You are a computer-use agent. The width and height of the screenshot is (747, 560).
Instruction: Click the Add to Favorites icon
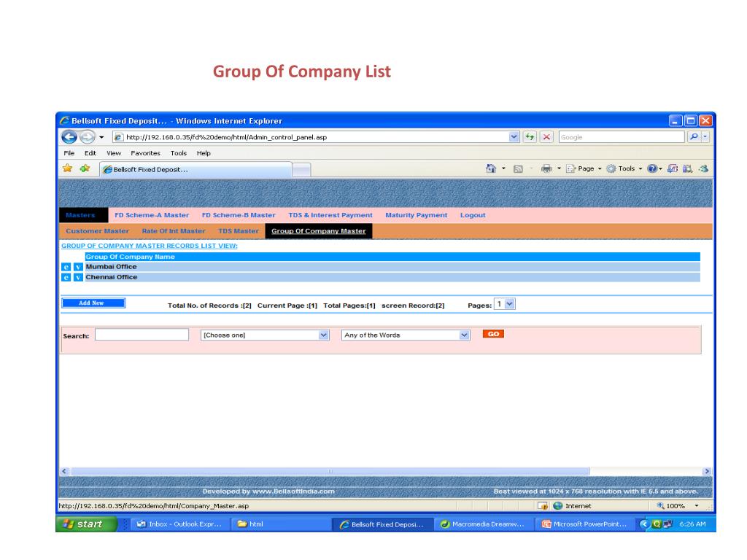click(85, 168)
